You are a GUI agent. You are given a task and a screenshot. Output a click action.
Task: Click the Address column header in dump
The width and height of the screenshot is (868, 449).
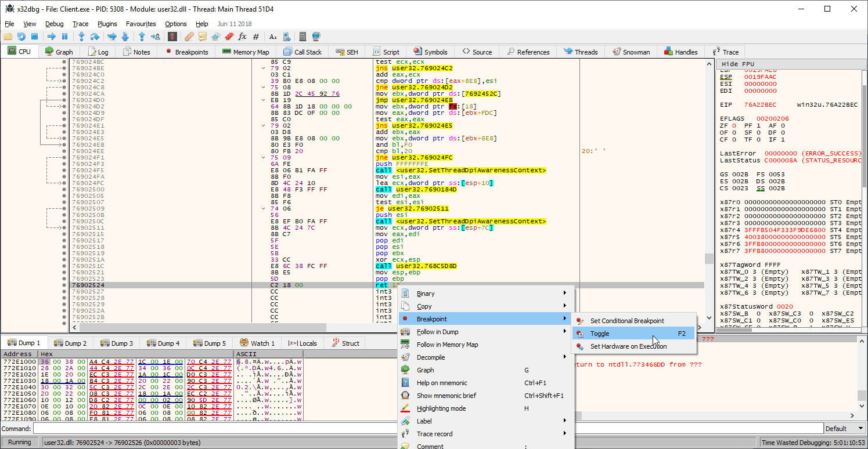19,354
